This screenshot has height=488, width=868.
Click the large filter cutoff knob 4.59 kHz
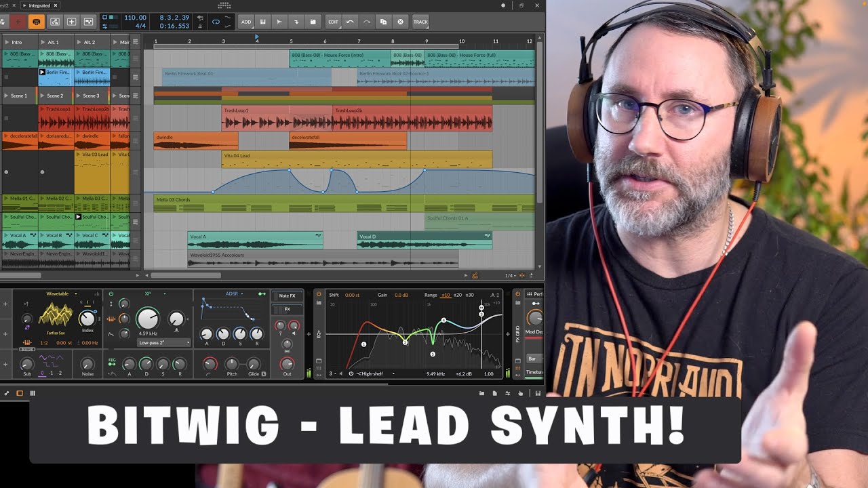point(148,319)
